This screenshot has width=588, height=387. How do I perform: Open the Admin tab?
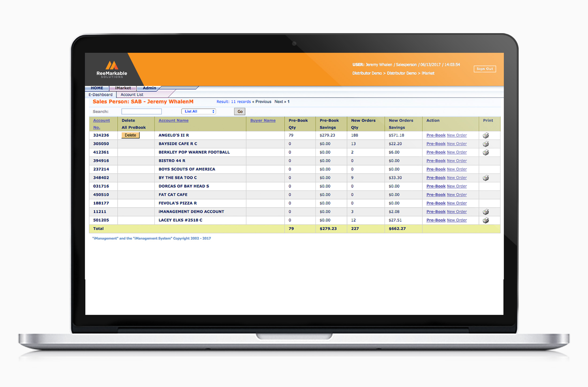149,88
